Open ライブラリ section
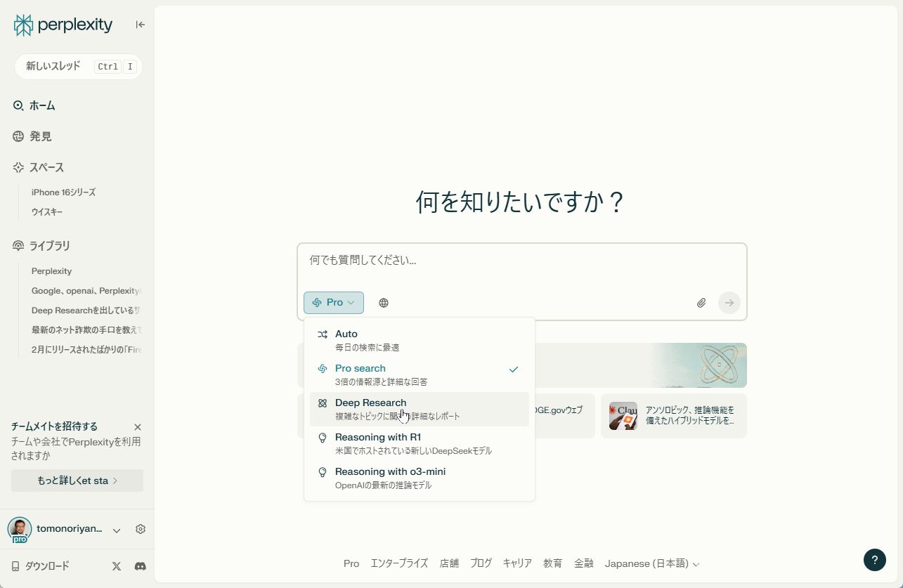The width and height of the screenshot is (903, 588). 50,246
